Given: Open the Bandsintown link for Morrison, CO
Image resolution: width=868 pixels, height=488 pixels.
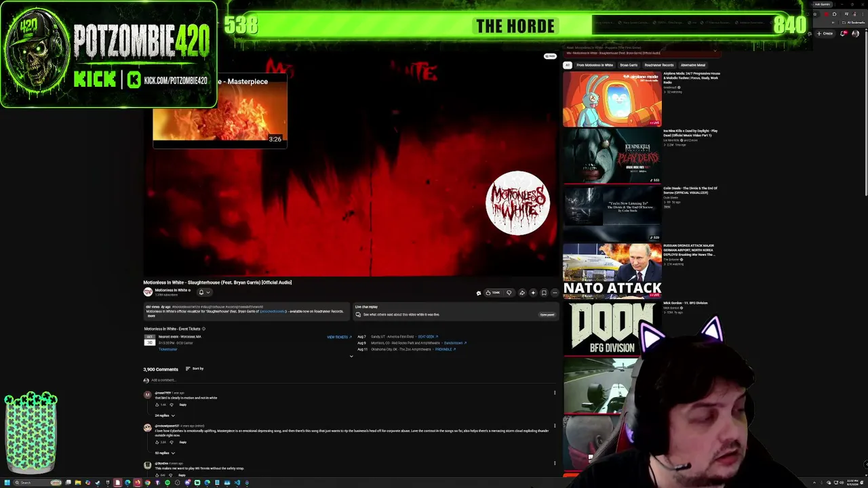Looking at the screenshot, I should tap(455, 343).
